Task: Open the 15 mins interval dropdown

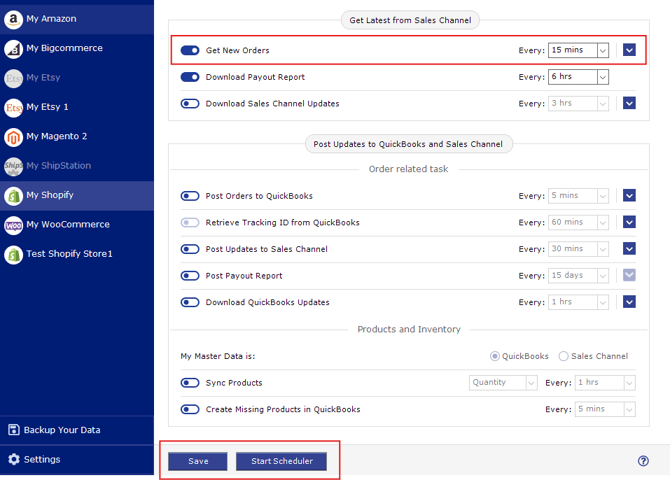Action: coord(579,50)
